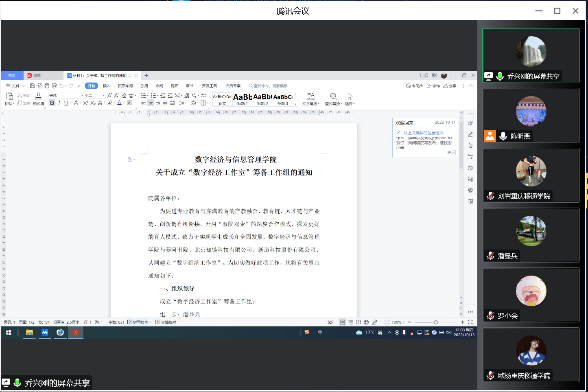Viewport: 588px width, 392px height.
Task: Click the print icon in quick access bar
Action: 47,86
